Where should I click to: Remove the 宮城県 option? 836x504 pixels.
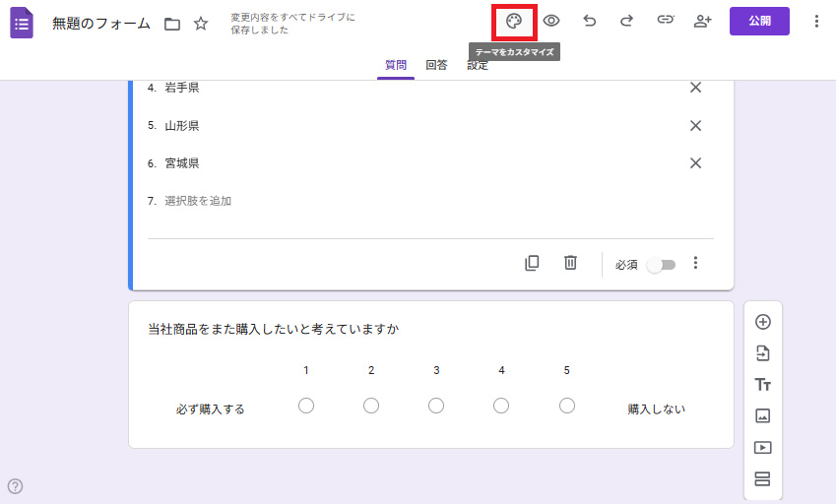tap(695, 163)
